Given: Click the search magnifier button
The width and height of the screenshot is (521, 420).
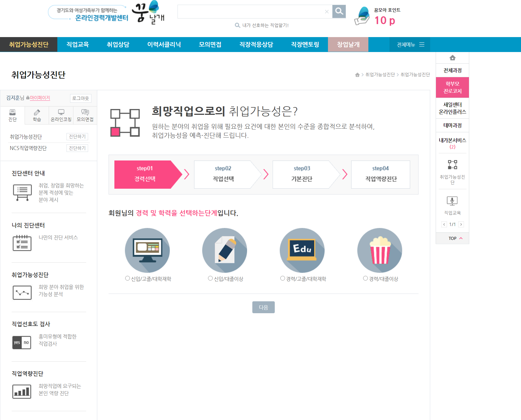Looking at the screenshot, I should pyautogui.click(x=339, y=11).
